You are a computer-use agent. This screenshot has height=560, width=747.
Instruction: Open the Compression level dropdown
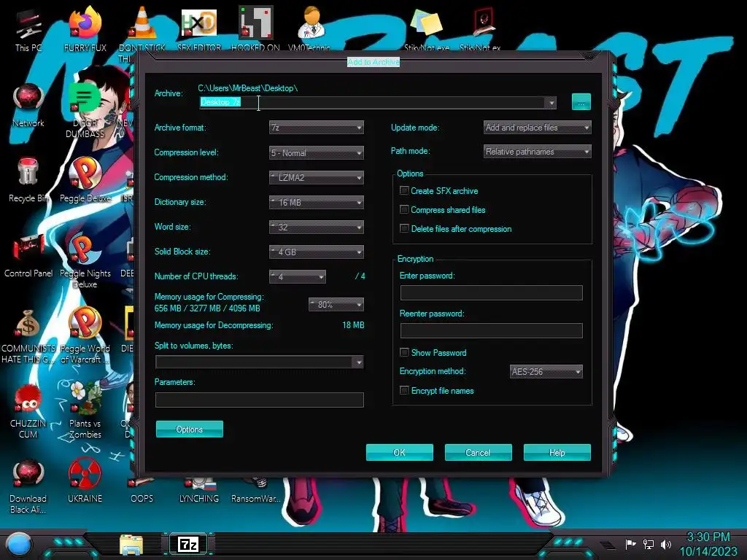click(317, 153)
